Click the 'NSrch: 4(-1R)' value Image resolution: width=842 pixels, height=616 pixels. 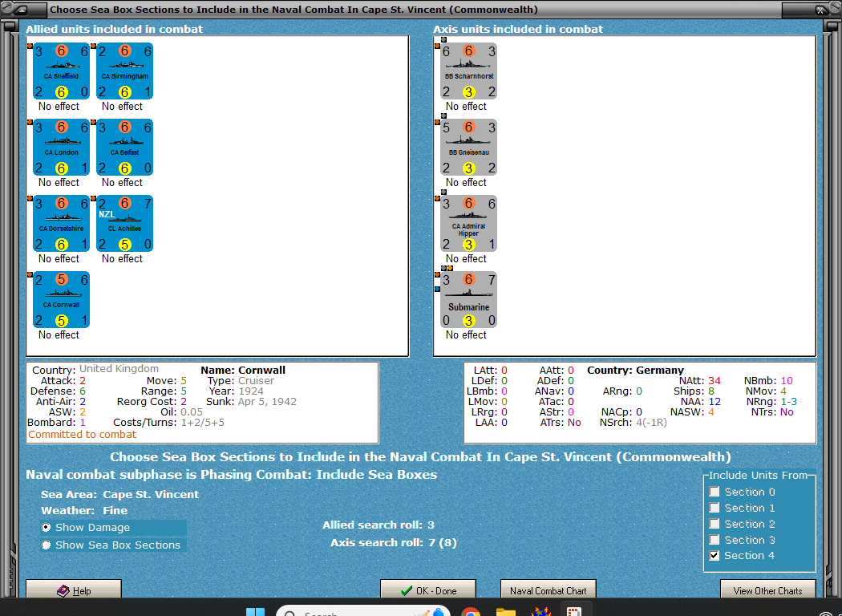point(634,423)
